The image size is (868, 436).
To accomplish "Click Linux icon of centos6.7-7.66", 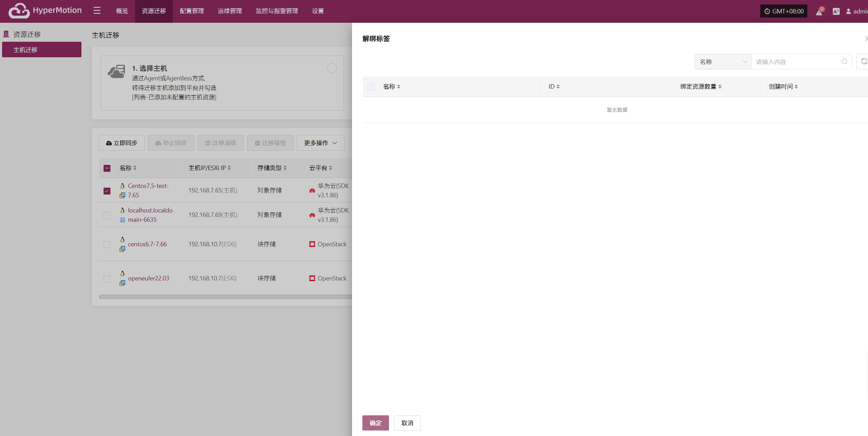I will click(122, 239).
